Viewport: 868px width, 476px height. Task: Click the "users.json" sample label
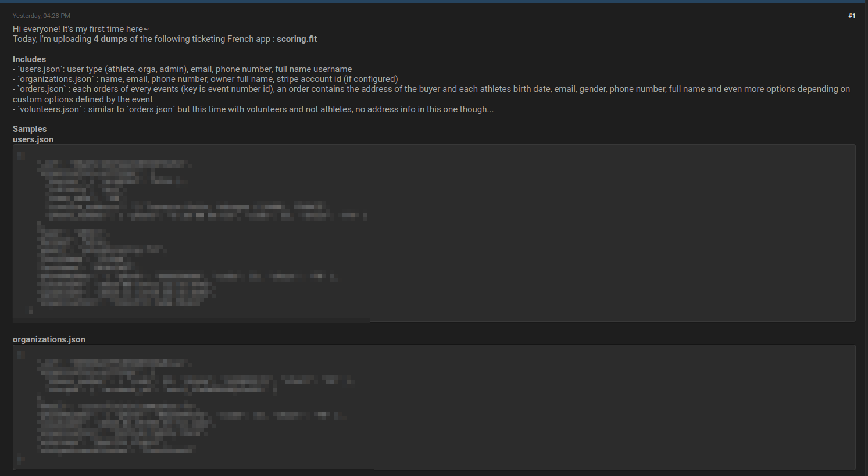coord(33,139)
